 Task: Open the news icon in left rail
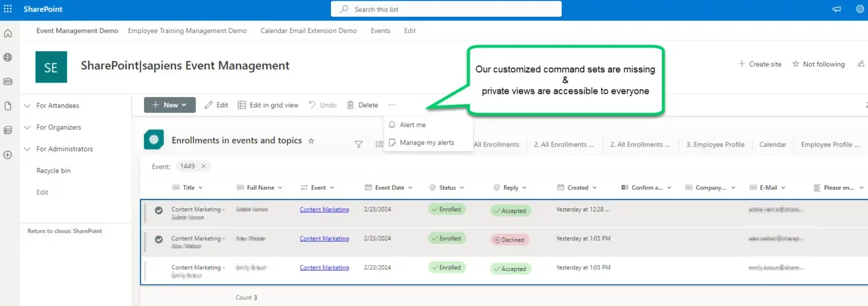coord(8,81)
